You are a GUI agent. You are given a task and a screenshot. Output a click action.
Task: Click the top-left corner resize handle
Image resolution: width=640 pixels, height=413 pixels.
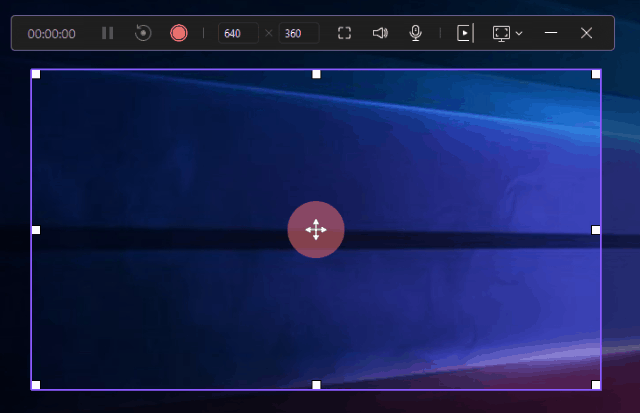[x=36, y=74]
